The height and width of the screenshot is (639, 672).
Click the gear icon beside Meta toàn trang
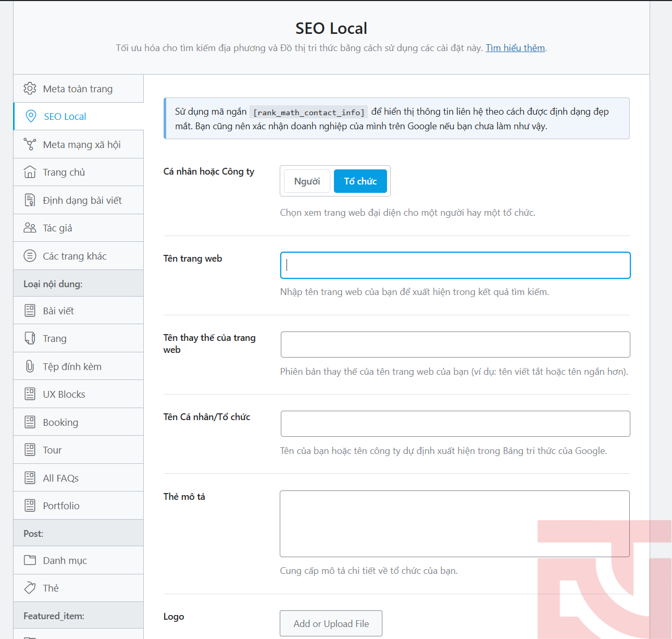click(x=30, y=89)
